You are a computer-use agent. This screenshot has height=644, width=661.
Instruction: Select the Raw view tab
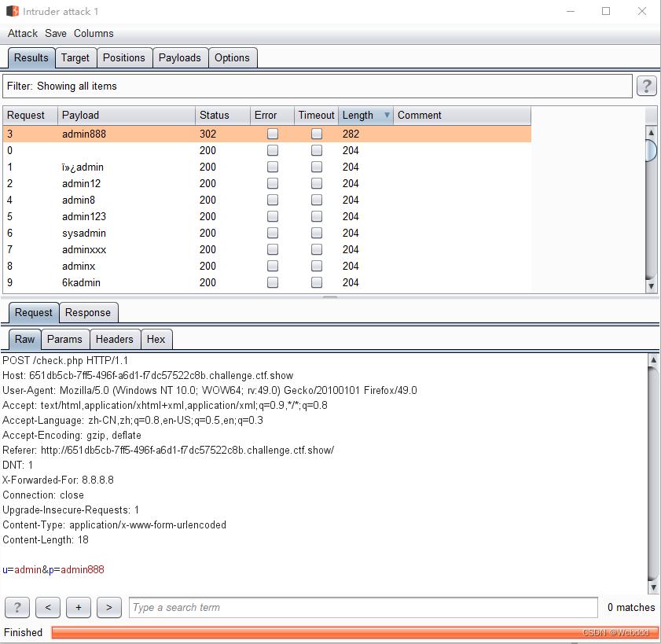pos(25,339)
